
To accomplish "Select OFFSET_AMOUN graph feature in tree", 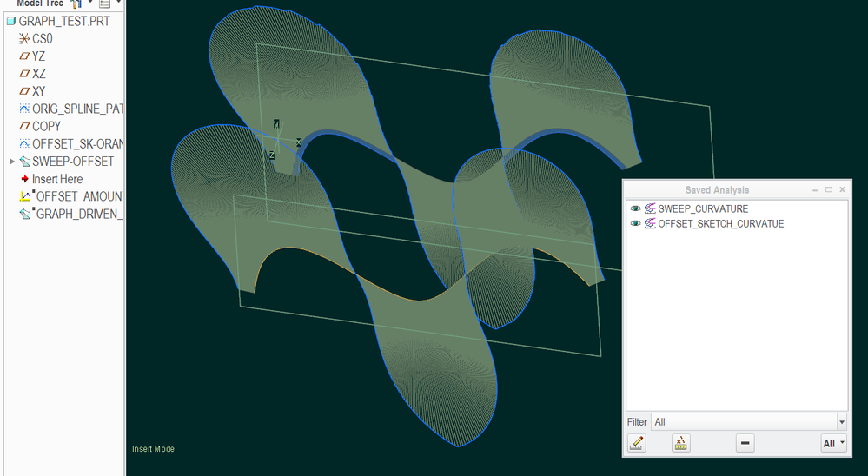I will pos(79,196).
